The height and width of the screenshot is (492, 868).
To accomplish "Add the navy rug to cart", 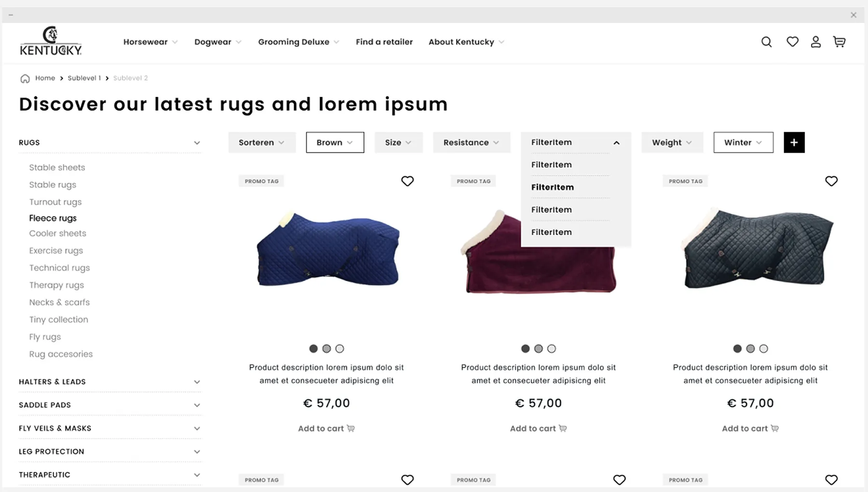I will click(x=326, y=428).
